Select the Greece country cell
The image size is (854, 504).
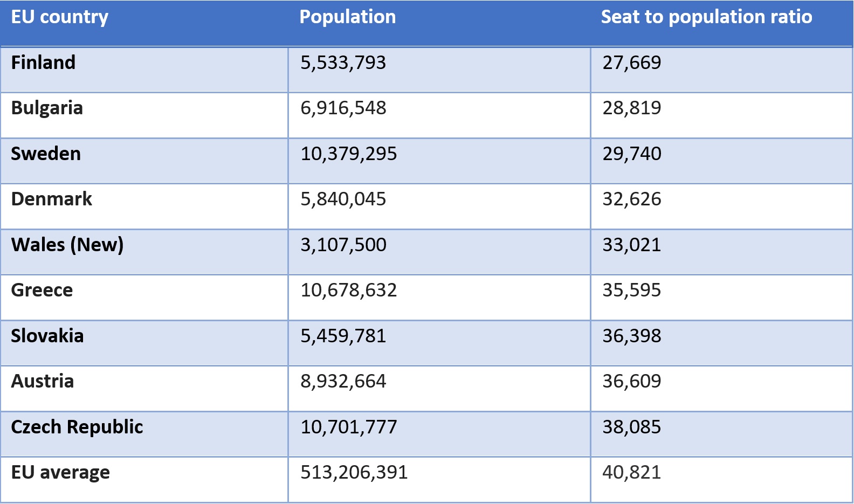coord(42,290)
